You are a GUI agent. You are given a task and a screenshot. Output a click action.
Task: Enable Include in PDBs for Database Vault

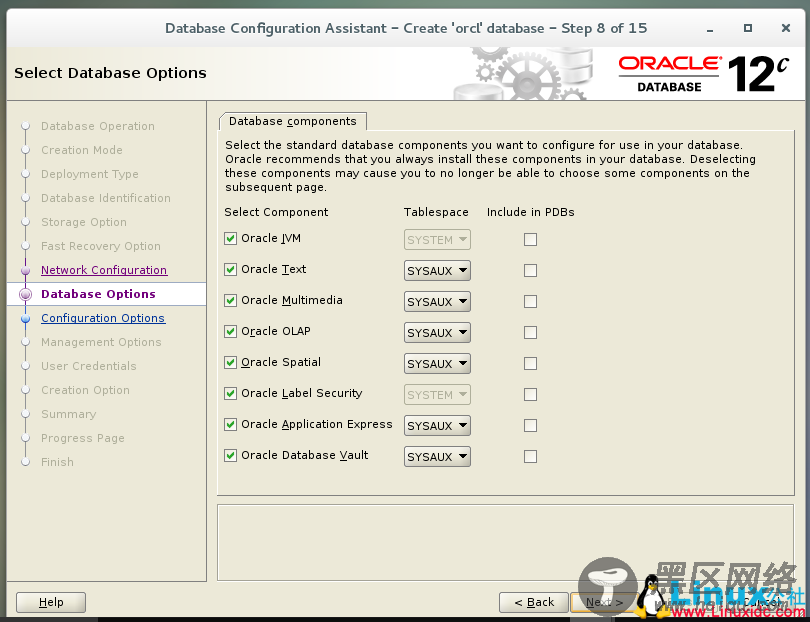530,457
